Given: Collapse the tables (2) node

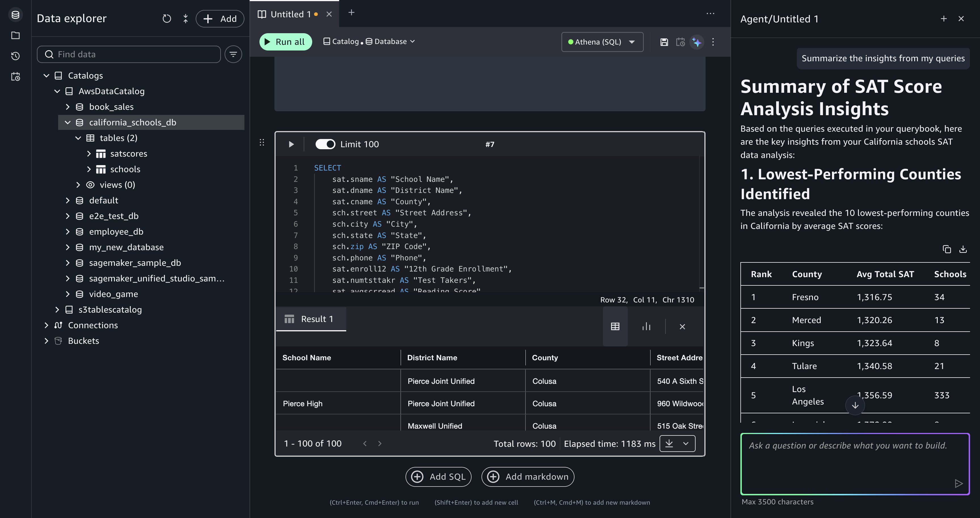Looking at the screenshot, I should (78, 138).
